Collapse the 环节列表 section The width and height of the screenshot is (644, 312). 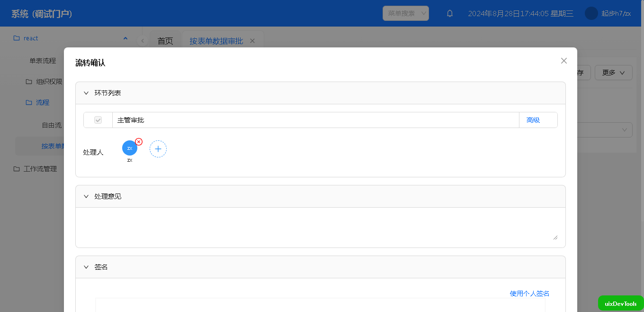tap(86, 93)
